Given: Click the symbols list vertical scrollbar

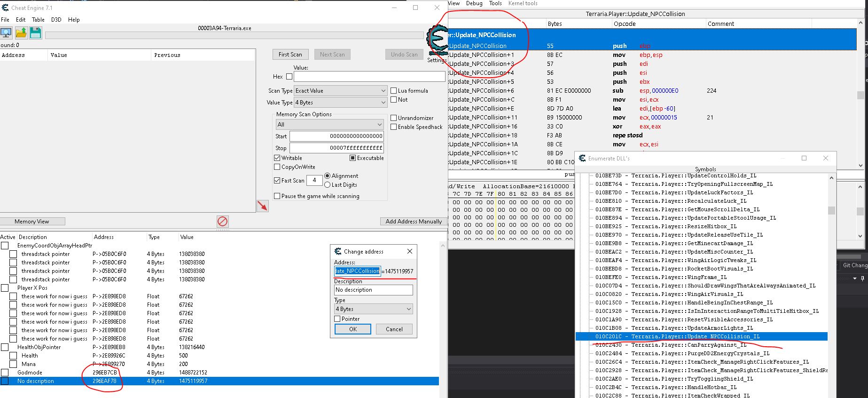Looking at the screenshot, I should pyautogui.click(x=831, y=282).
